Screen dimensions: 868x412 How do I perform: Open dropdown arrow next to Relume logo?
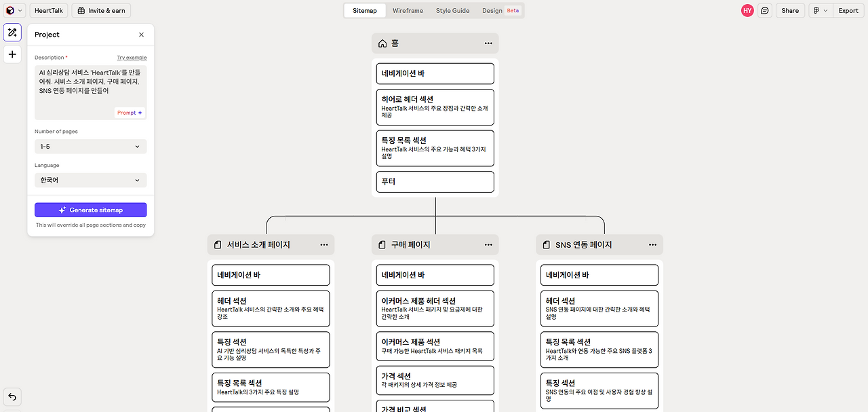coord(20,11)
